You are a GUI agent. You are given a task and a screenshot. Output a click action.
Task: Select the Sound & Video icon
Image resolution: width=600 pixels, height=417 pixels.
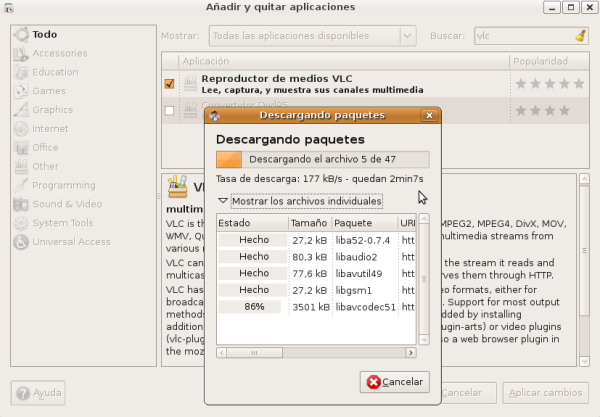(x=20, y=204)
